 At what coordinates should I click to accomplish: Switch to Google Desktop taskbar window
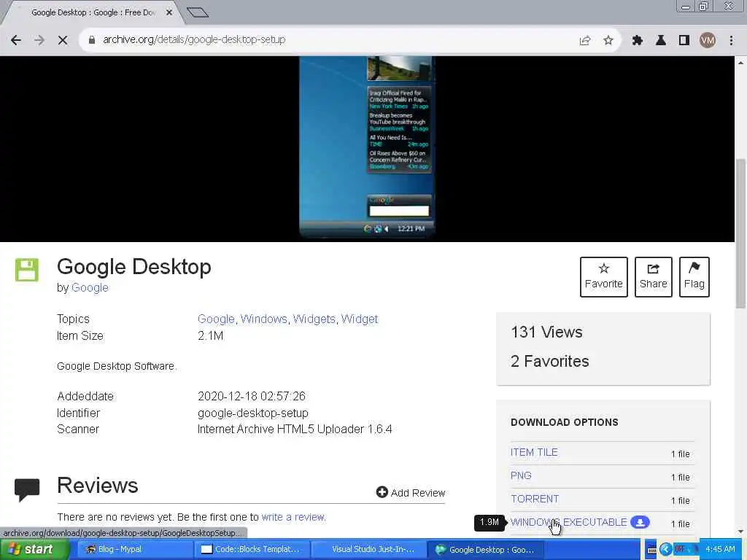coord(485,550)
